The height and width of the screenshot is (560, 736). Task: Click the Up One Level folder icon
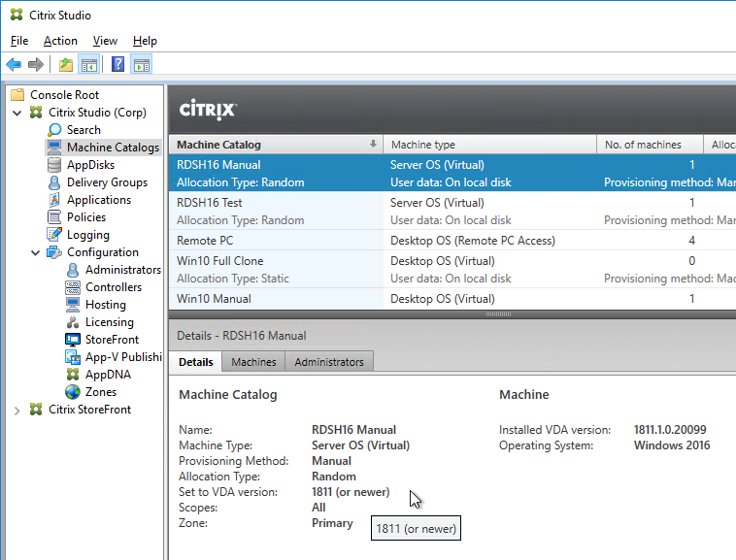66,64
